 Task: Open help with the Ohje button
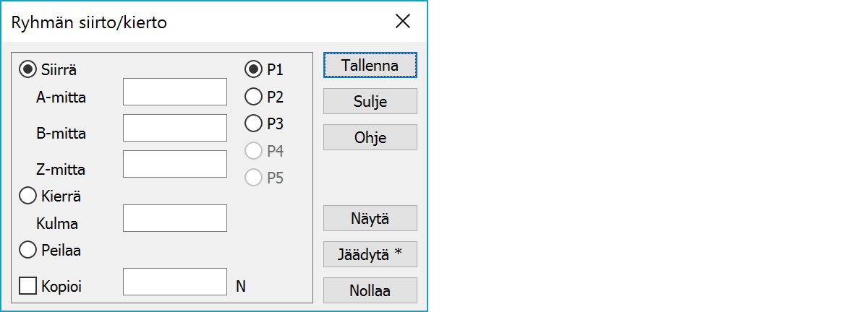[x=370, y=137]
